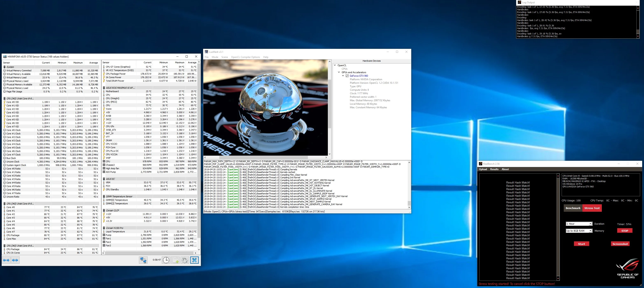Click AIO Pump fan icon
Screen dimensions: 644x288
(x=104, y=172)
